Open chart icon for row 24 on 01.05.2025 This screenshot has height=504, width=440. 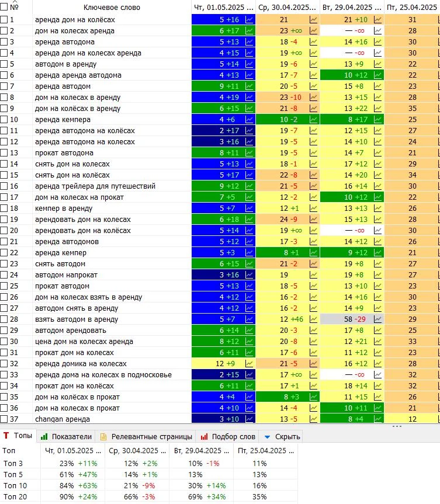(250, 275)
